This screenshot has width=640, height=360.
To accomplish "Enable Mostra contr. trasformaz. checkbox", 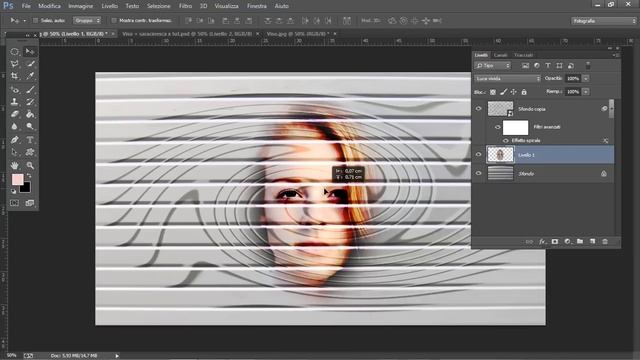I will point(114,20).
